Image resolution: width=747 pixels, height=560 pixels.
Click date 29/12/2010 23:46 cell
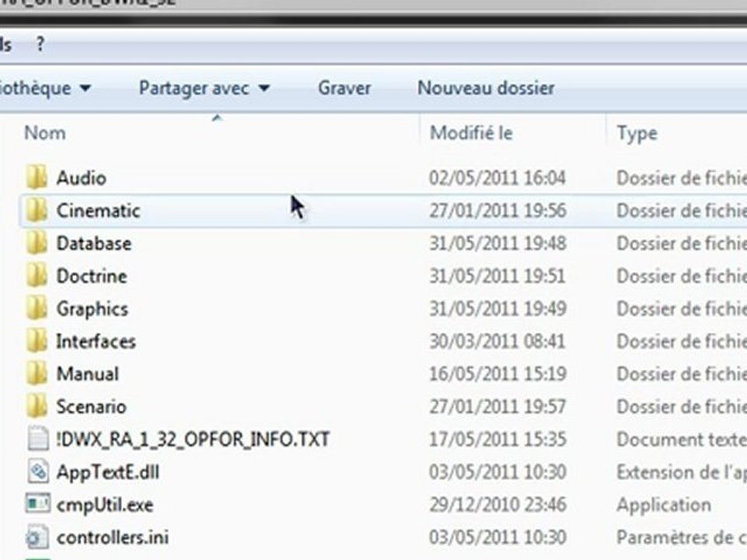[498, 505]
